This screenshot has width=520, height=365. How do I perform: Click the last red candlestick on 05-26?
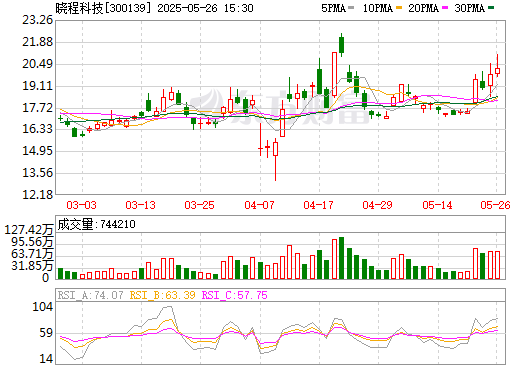click(497, 66)
